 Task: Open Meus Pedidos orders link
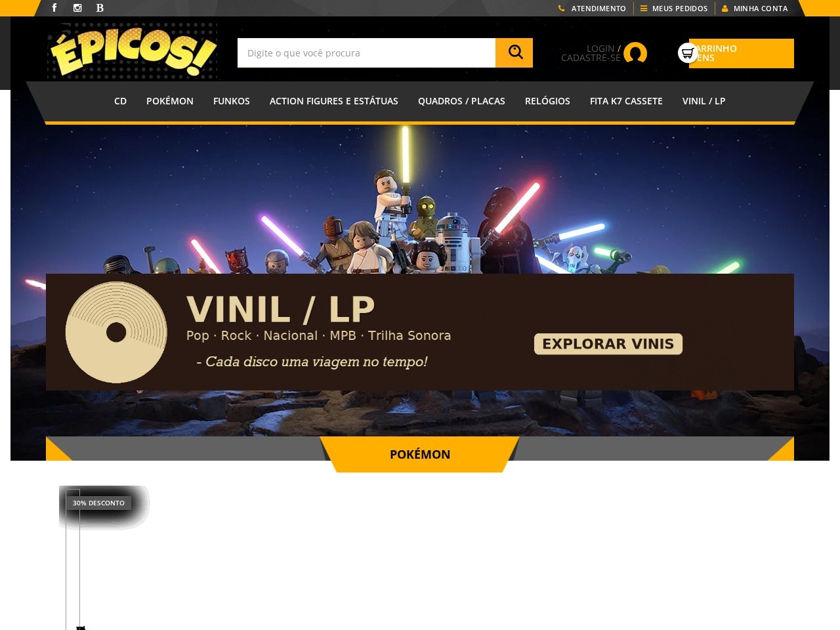coord(674,9)
